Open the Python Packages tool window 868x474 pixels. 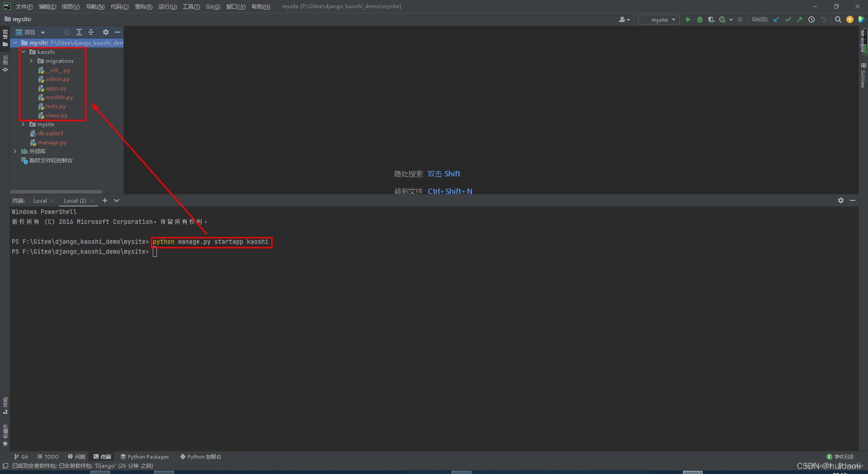pos(145,456)
